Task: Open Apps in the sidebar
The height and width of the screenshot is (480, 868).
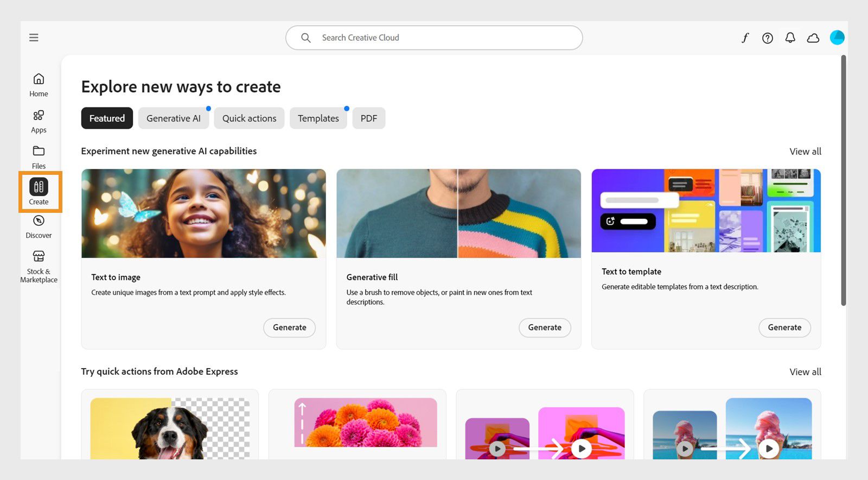Action: 39,122
